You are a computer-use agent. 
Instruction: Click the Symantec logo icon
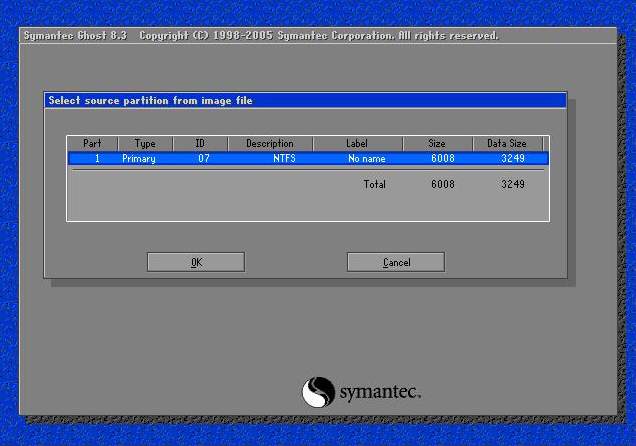click(317, 390)
